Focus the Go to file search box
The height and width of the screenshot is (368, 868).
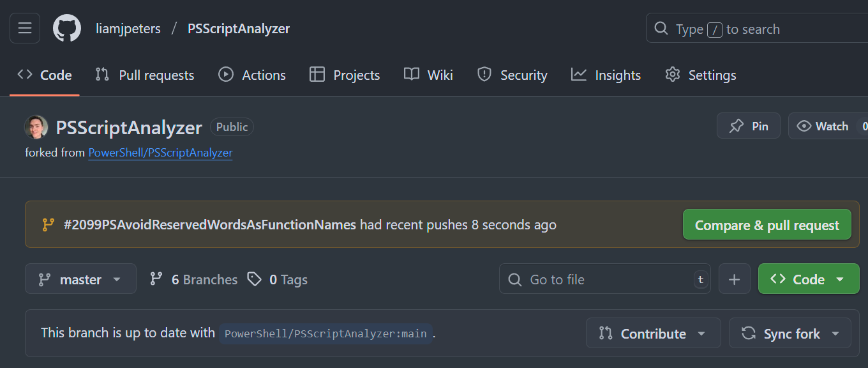point(605,279)
